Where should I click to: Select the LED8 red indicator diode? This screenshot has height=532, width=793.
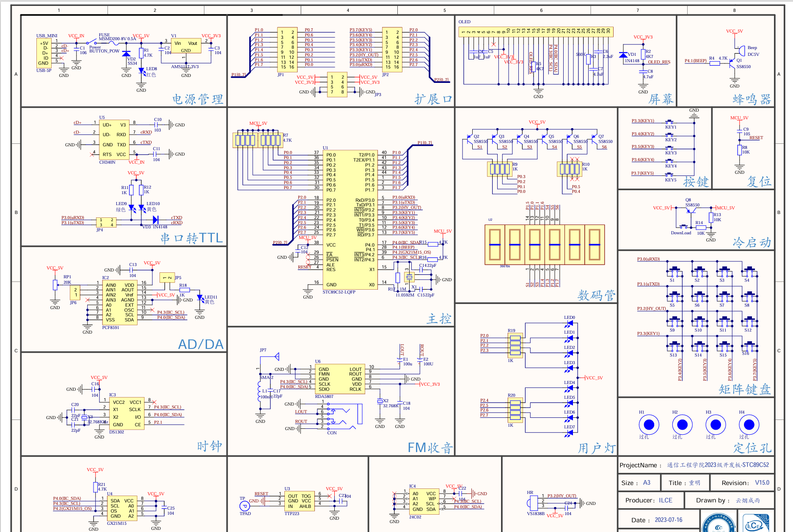(x=141, y=71)
